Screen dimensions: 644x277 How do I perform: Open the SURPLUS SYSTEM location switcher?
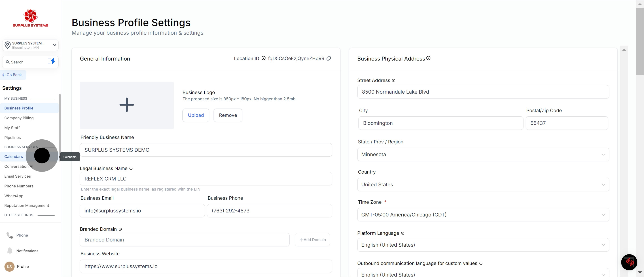coord(30,45)
